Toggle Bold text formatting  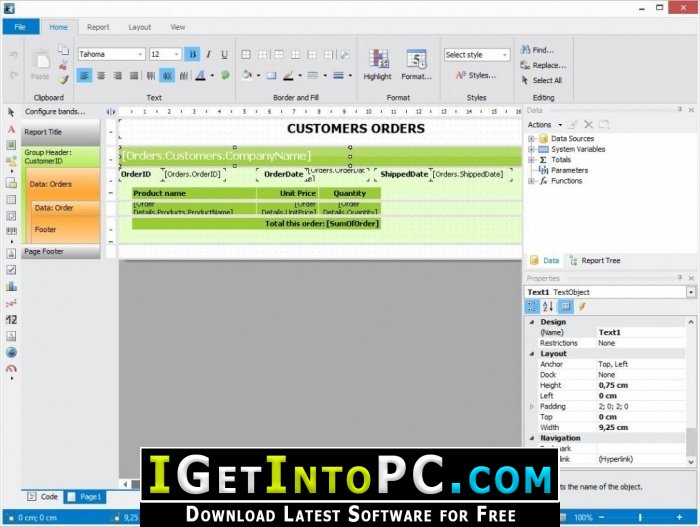tap(192, 54)
